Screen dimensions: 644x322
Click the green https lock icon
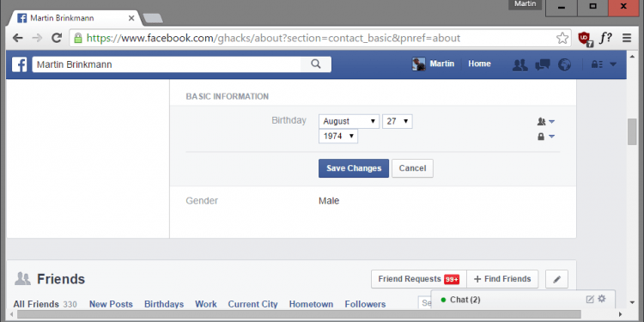coord(77,38)
